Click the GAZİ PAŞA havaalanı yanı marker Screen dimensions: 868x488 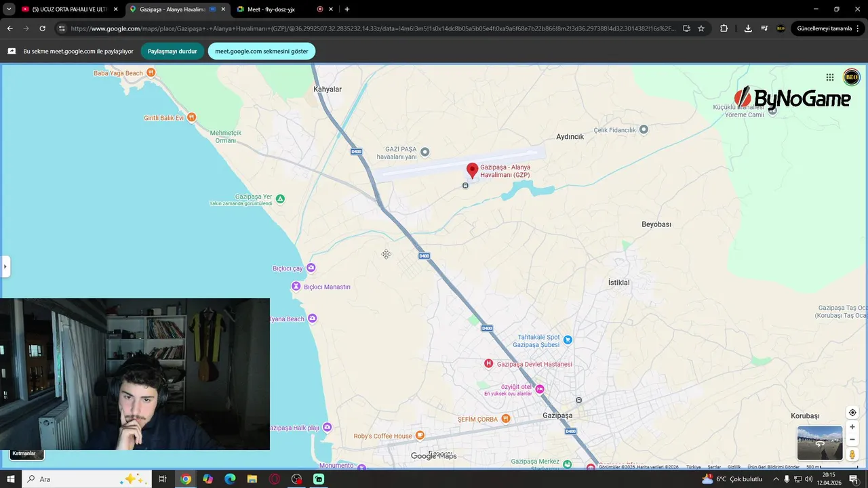[x=425, y=152]
